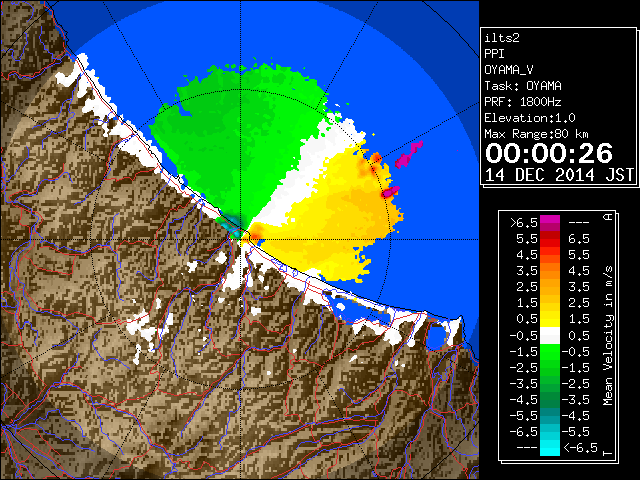The image size is (640, 480).
Task: Select the "14 DEC 2014 JST" date
Action: pos(559,175)
